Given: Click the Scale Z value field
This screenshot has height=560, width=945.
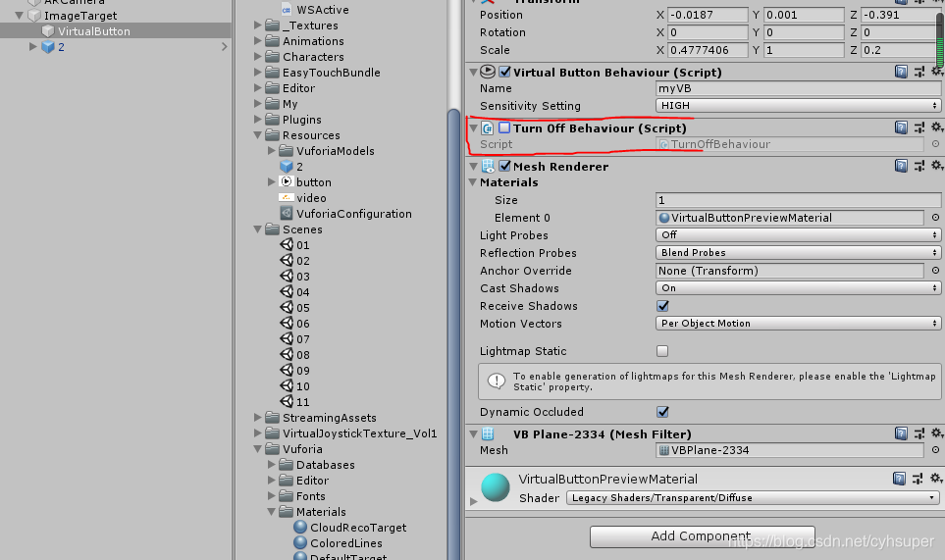Looking at the screenshot, I should [x=901, y=50].
